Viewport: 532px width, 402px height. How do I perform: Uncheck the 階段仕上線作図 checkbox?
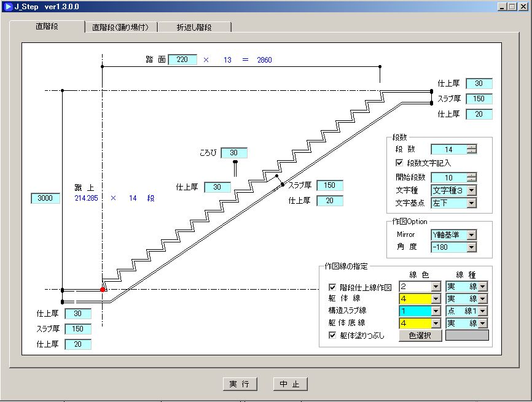(332, 287)
